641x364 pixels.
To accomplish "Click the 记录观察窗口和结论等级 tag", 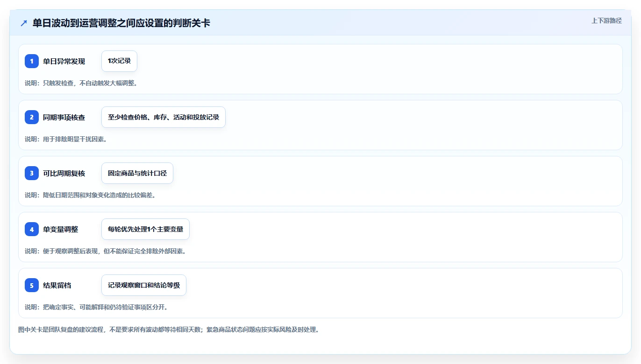I will coord(144,285).
